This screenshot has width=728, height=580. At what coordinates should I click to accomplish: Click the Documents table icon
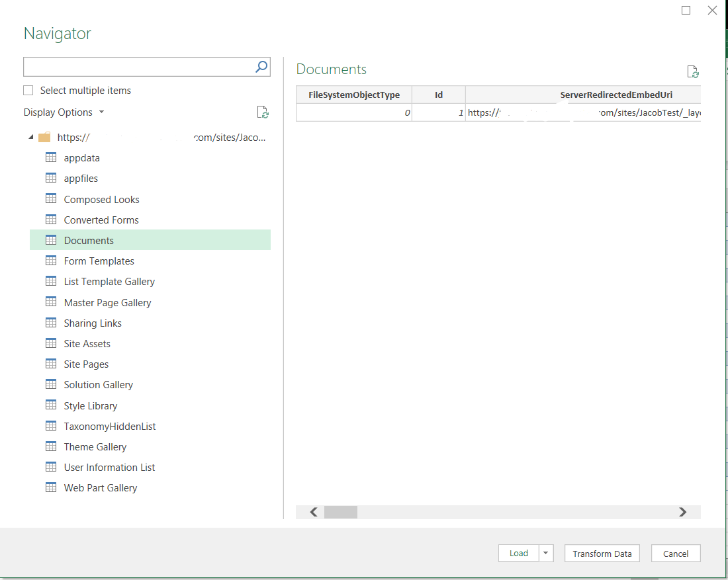[51, 240]
